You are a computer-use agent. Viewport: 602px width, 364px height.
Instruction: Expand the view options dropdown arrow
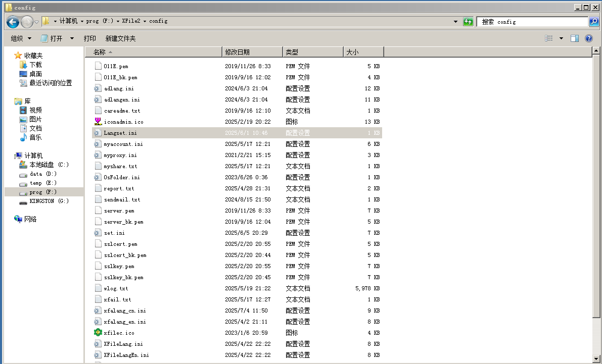[x=561, y=38]
